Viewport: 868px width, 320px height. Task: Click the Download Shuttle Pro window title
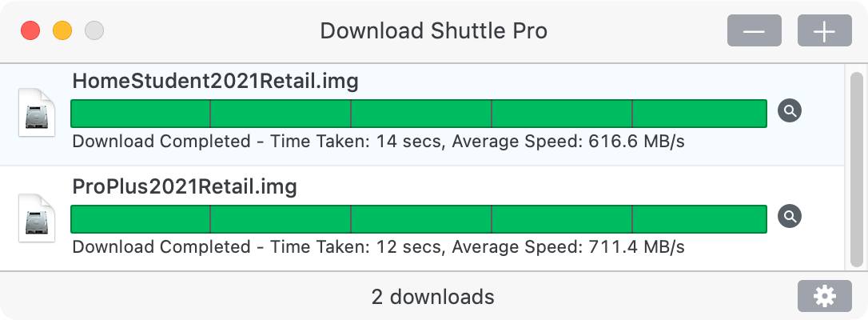coord(434,31)
